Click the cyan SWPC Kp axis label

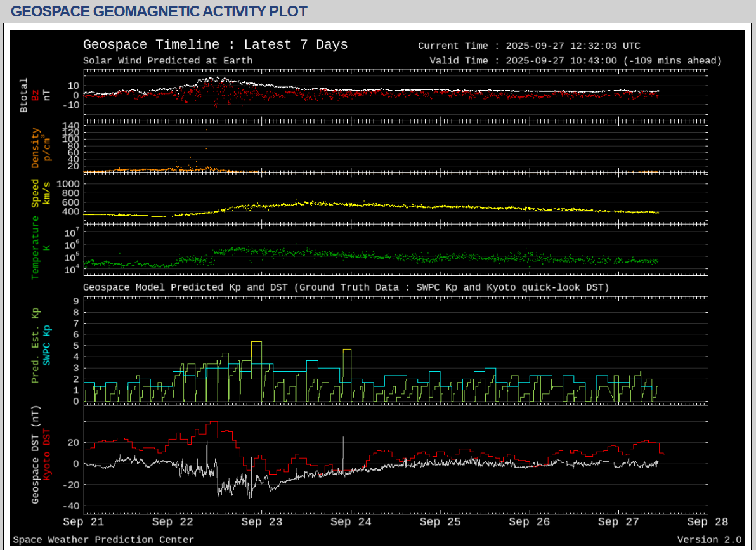(47, 344)
